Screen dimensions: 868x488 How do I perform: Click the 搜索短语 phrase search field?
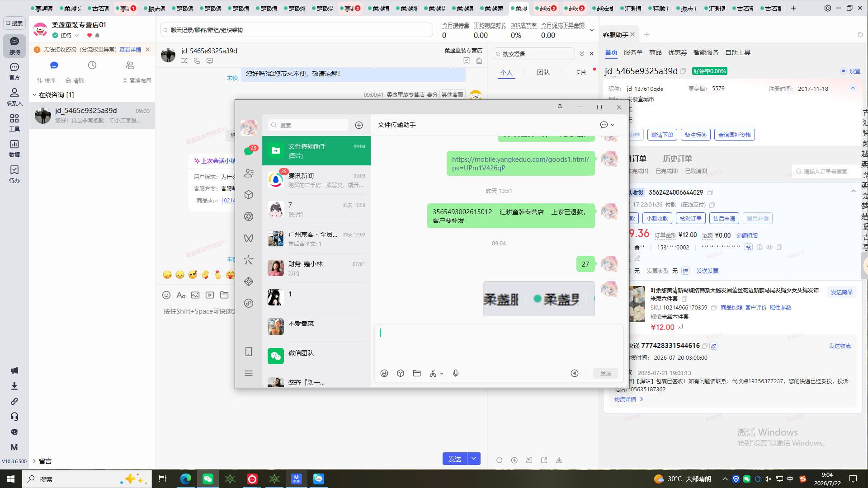[534, 54]
